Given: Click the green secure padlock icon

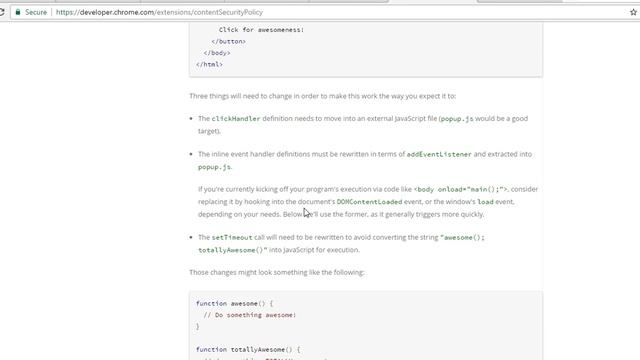Looking at the screenshot, I should pos(18,12).
